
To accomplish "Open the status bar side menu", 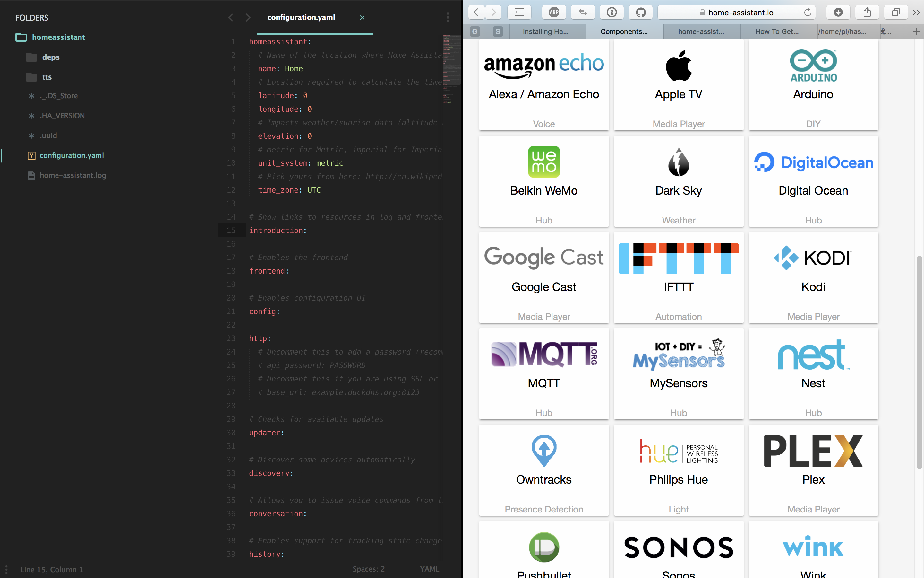I will pyautogui.click(x=6, y=569).
